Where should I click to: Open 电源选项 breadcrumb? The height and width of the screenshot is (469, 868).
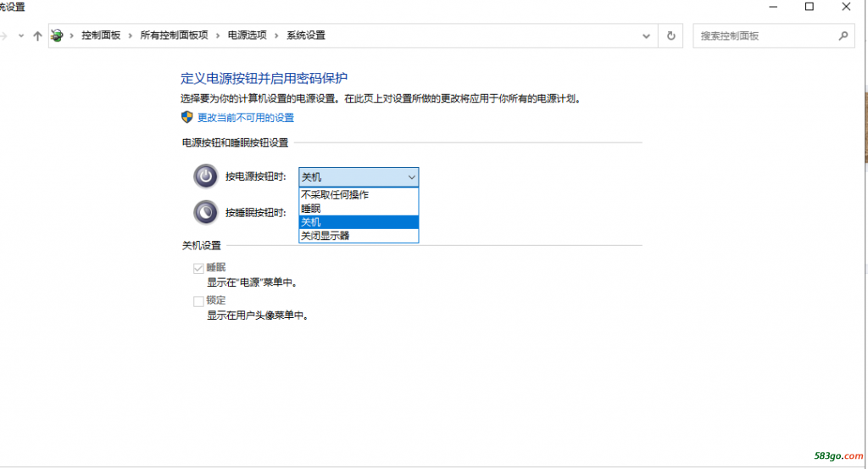coord(247,36)
